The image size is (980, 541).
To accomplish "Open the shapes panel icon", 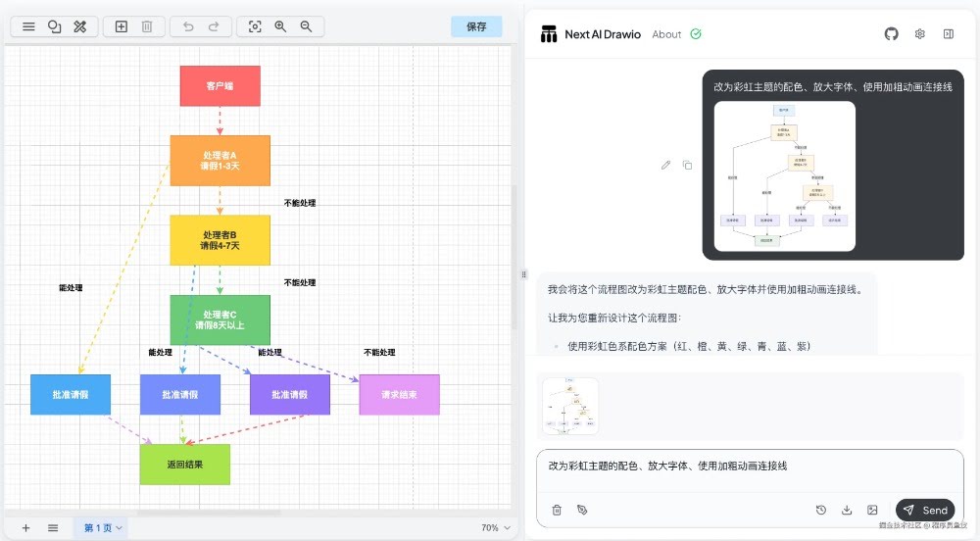I will coord(55,26).
